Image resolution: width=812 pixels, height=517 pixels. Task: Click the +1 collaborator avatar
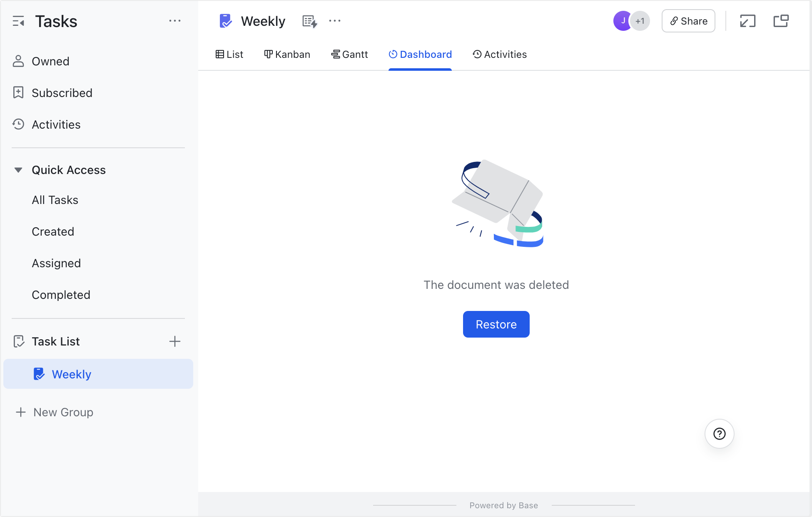coord(640,20)
